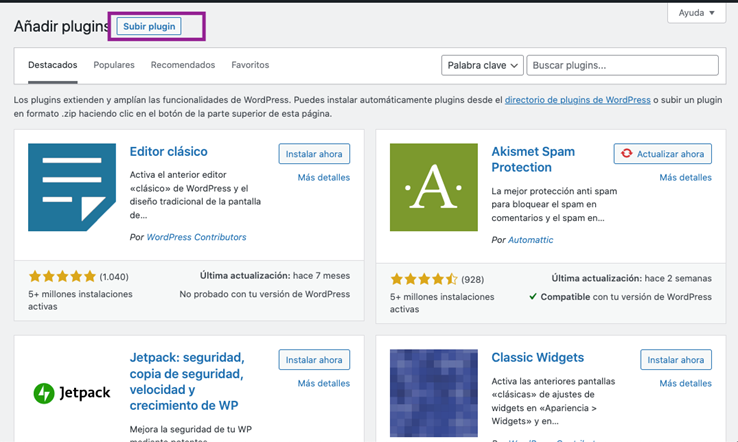Image resolution: width=738 pixels, height=442 pixels.
Task: Click Actualizar ahora for Akismet
Action: pos(662,154)
